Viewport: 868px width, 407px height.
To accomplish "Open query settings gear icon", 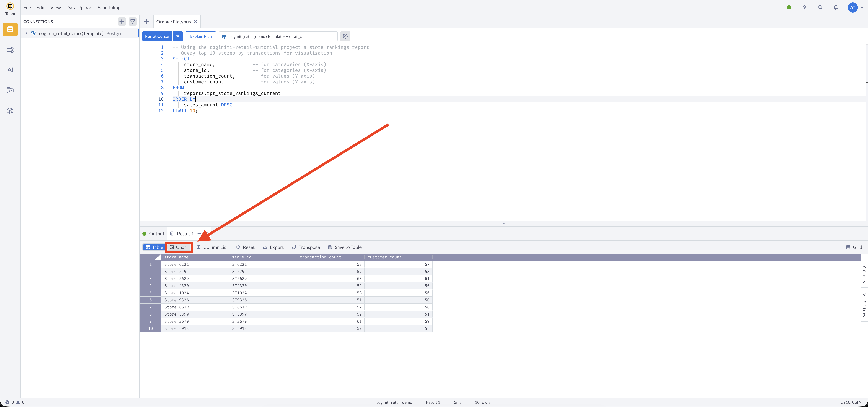I will point(345,36).
